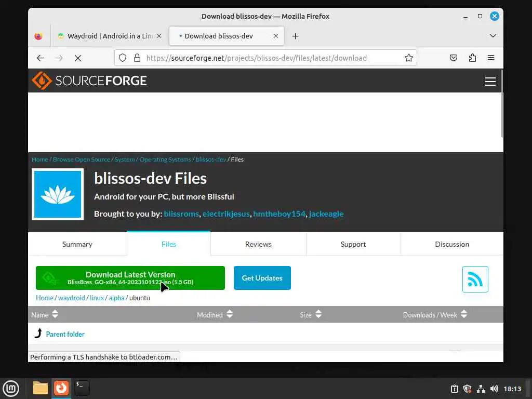Open the Linux Mint start menu
This screenshot has width=532, height=399.
pos(11,389)
